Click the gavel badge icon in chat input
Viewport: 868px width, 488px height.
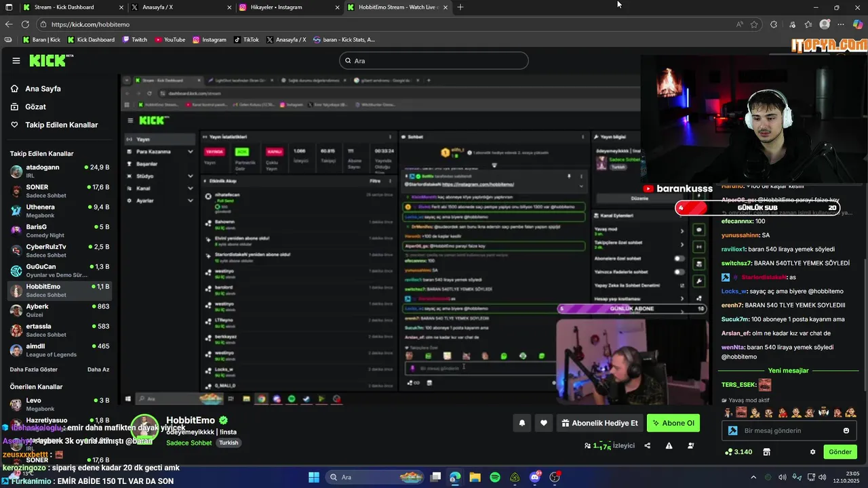[x=733, y=430]
